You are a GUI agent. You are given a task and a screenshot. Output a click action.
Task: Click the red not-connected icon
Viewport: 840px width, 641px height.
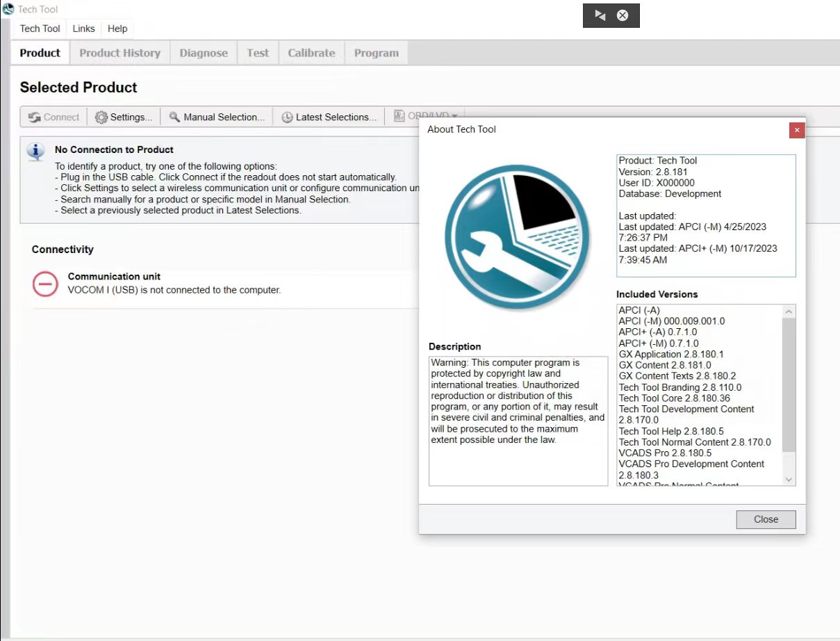tap(46, 284)
